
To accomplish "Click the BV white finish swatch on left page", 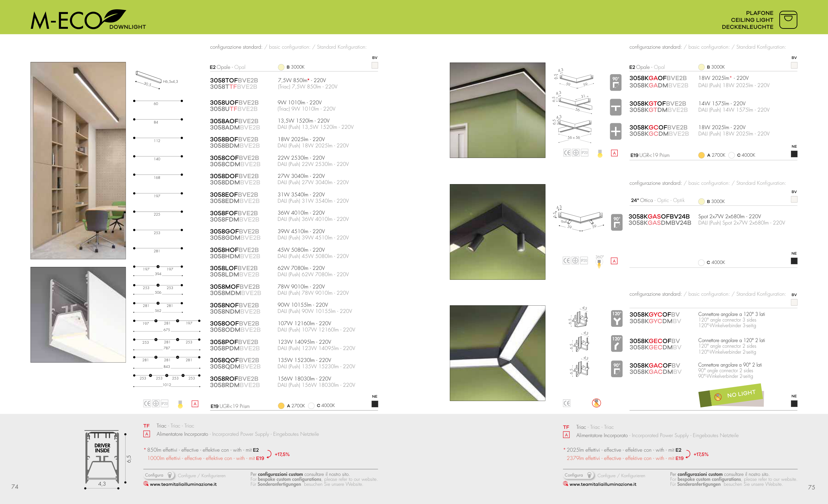I will click(x=375, y=65).
